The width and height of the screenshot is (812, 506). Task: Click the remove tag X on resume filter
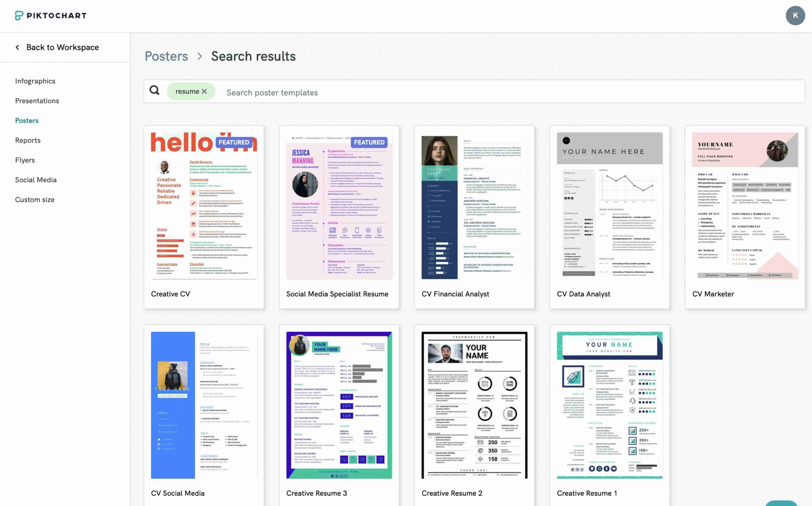pyautogui.click(x=204, y=91)
